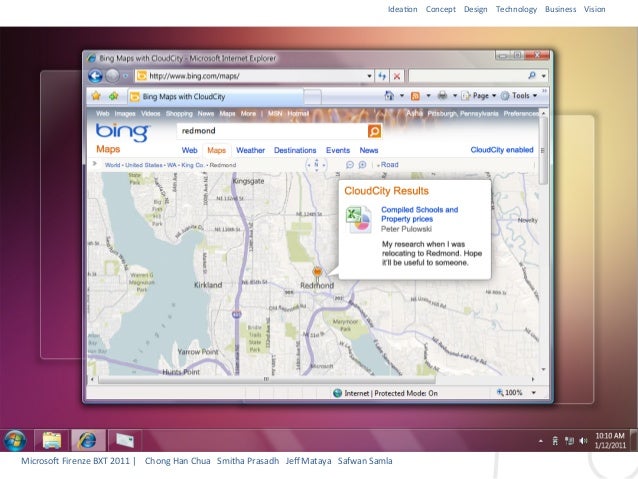
Task: Expand the Print options dropdown arrow
Action: click(455, 96)
